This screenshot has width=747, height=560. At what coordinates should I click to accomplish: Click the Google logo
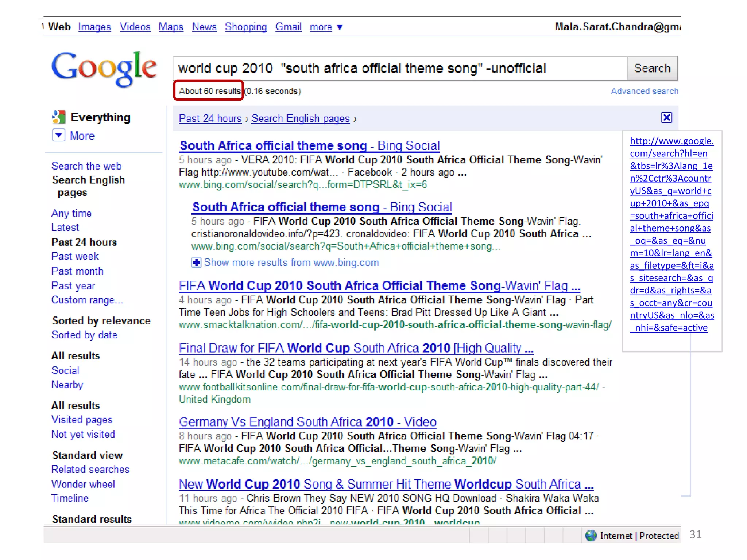(x=104, y=69)
